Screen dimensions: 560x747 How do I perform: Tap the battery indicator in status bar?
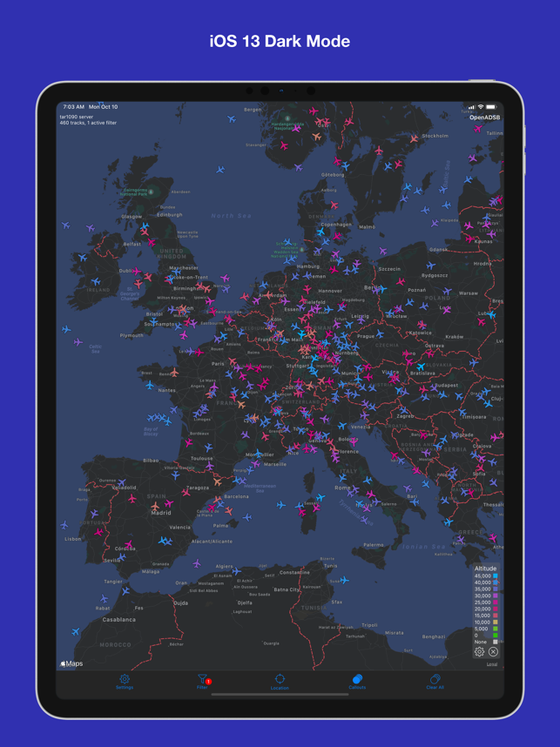point(491,107)
